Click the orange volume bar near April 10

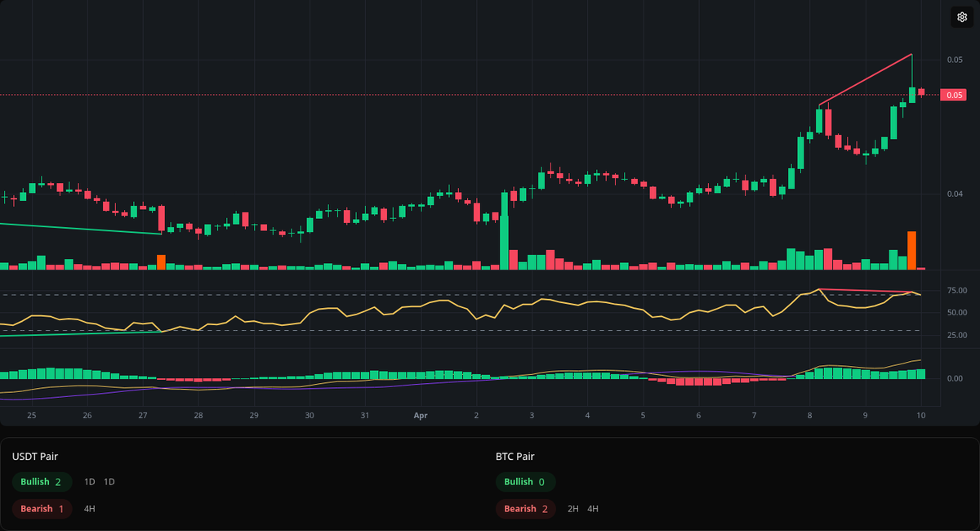(x=911, y=250)
